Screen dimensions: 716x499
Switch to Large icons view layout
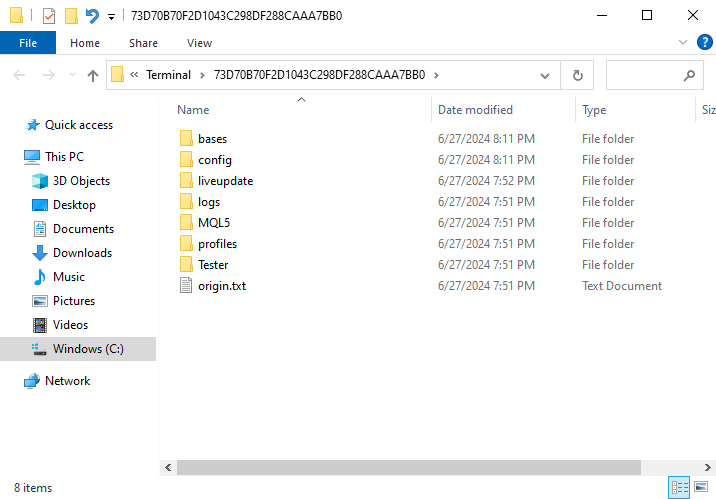click(701, 487)
